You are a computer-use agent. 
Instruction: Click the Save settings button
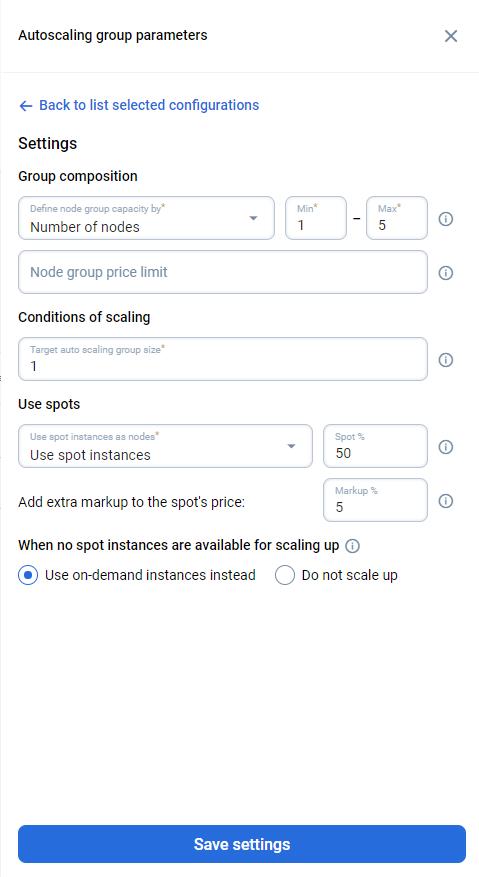pos(242,844)
